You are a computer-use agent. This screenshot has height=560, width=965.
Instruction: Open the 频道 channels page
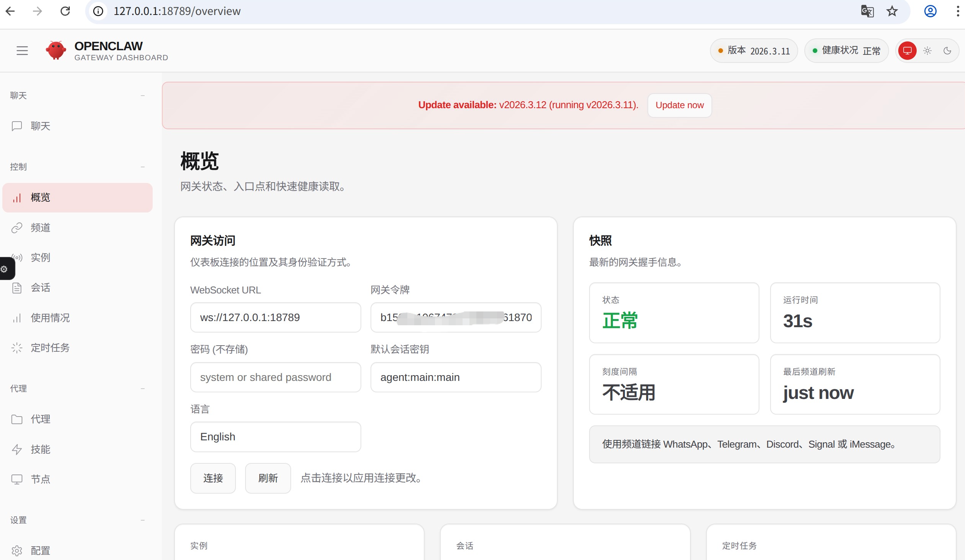[77, 228]
